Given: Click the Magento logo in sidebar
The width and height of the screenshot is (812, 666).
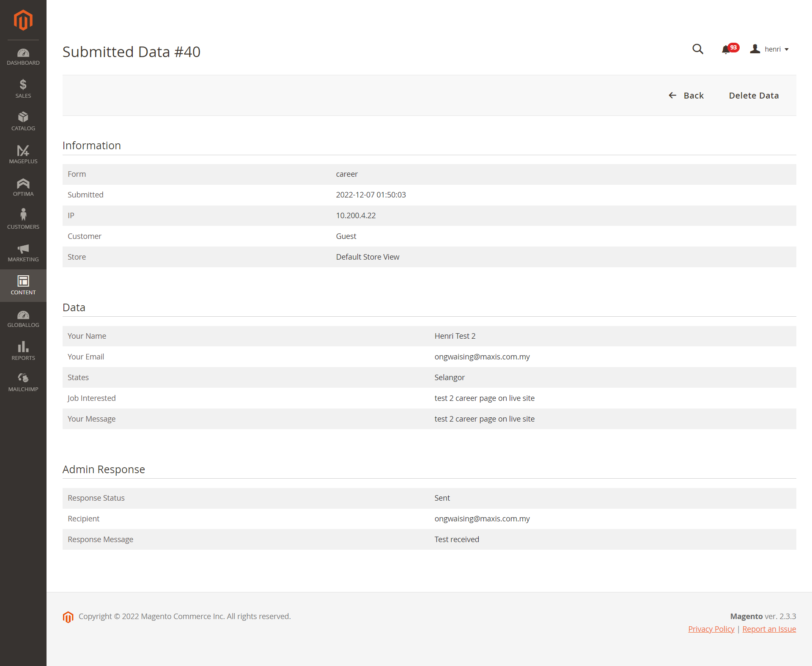Looking at the screenshot, I should tap(23, 20).
